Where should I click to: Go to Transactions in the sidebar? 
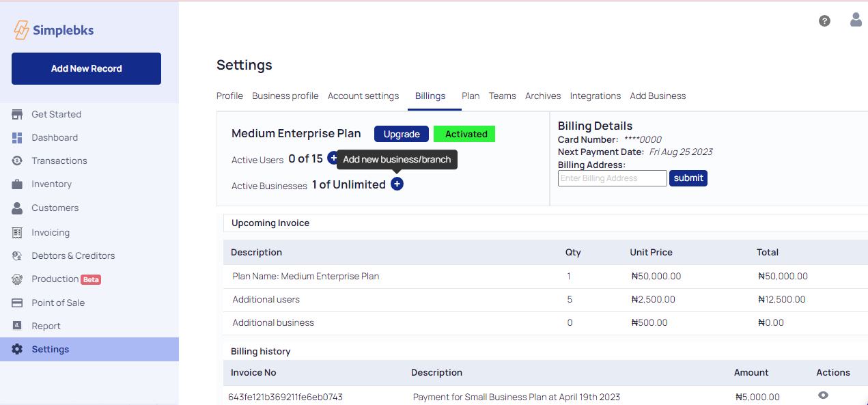[x=59, y=160]
